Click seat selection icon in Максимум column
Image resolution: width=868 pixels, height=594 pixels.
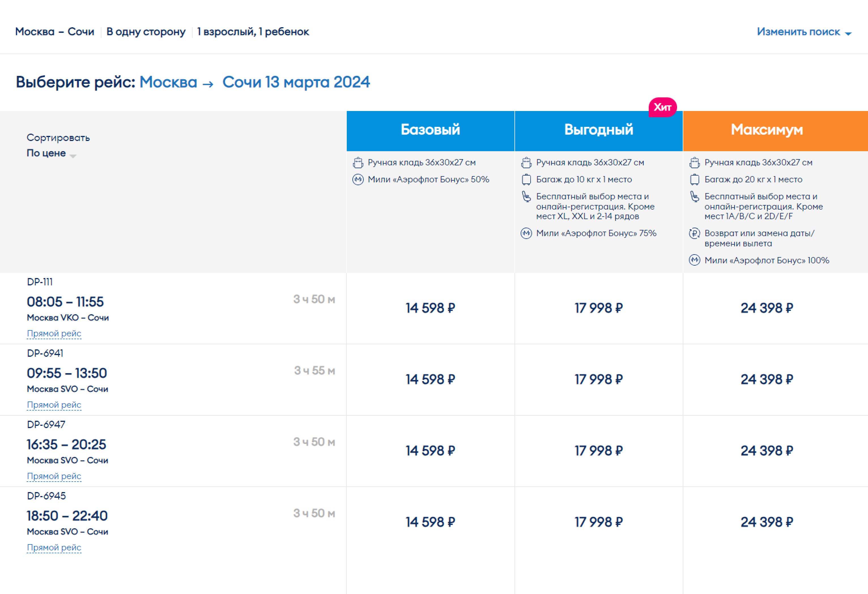tap(695, 196)
